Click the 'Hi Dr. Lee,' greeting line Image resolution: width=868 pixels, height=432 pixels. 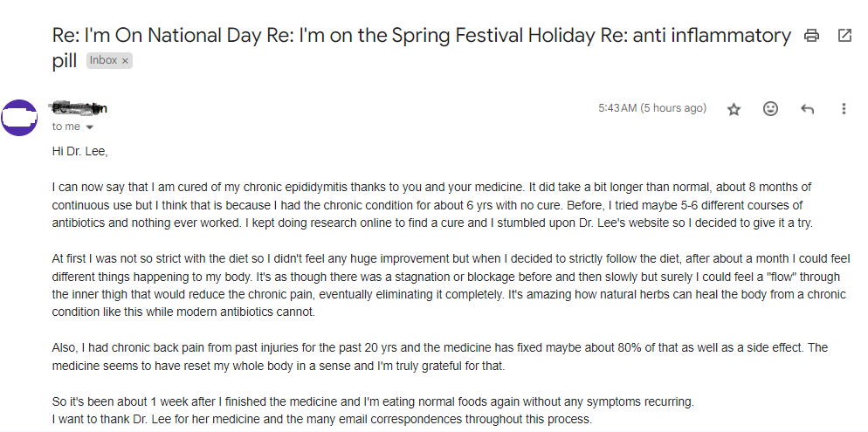[x=79, y=152]
